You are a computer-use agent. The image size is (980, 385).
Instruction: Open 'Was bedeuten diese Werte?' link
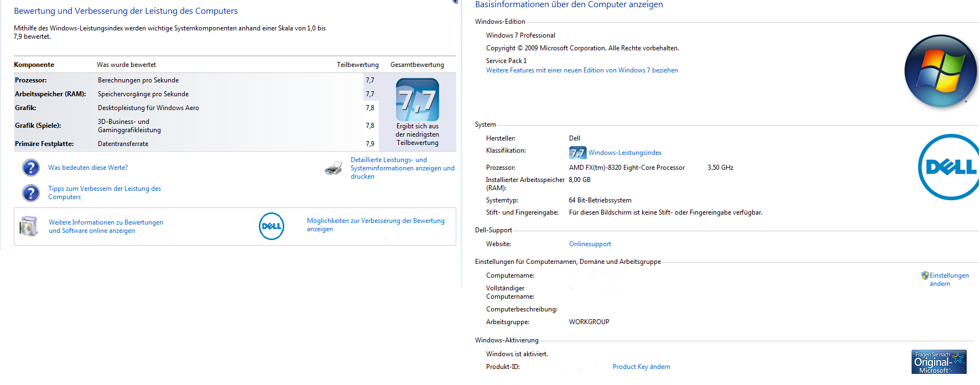(x=88, y=168)
